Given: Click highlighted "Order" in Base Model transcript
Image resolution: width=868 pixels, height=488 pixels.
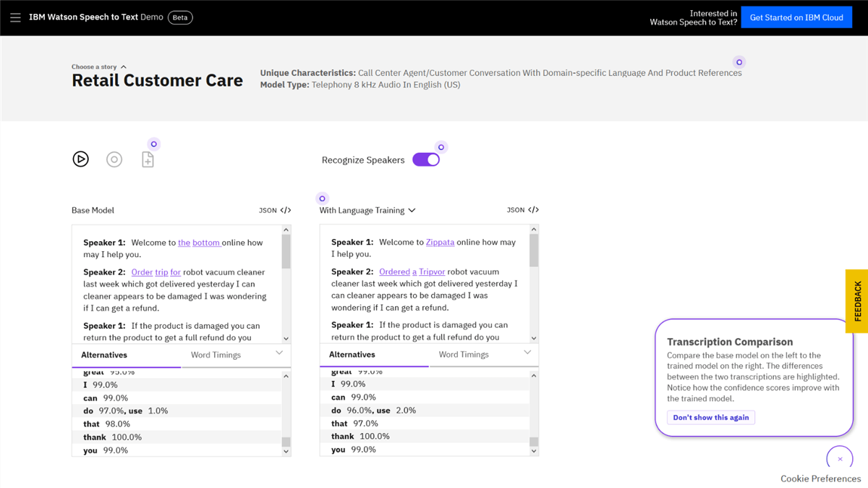Looking at the screenshot, I should (x=142, y=272).
